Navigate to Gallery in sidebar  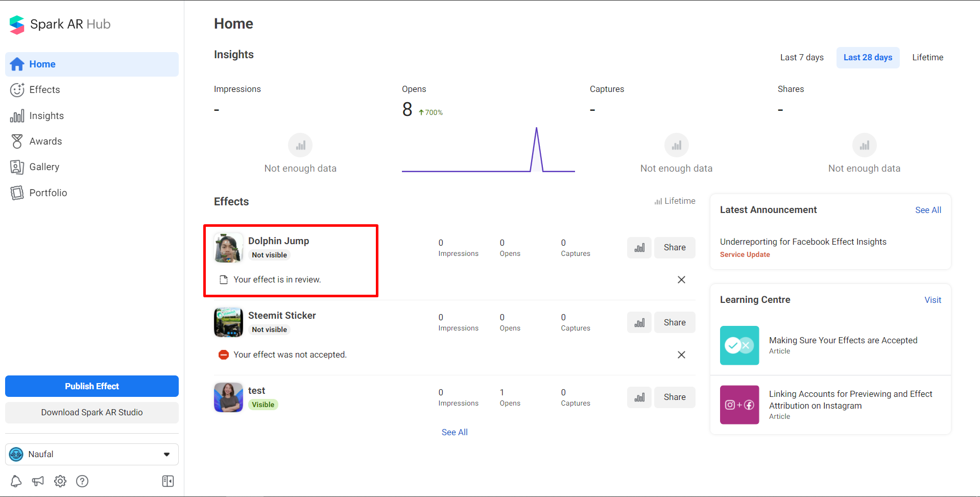(x=92, y=167)
